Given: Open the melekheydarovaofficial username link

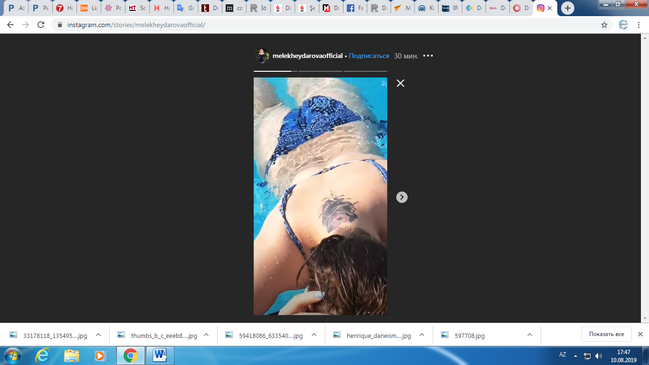Looking at the screenshot, I should pos(308,56).
